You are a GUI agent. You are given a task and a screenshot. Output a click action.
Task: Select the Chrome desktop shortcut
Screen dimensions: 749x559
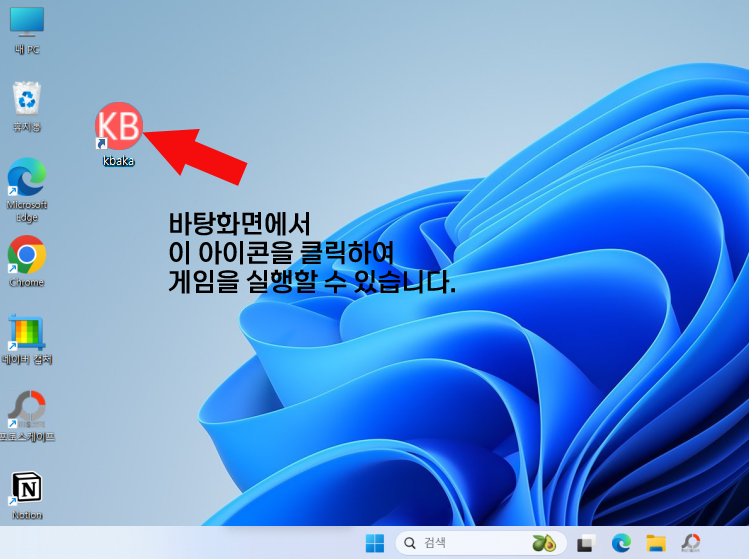[27, 255]
